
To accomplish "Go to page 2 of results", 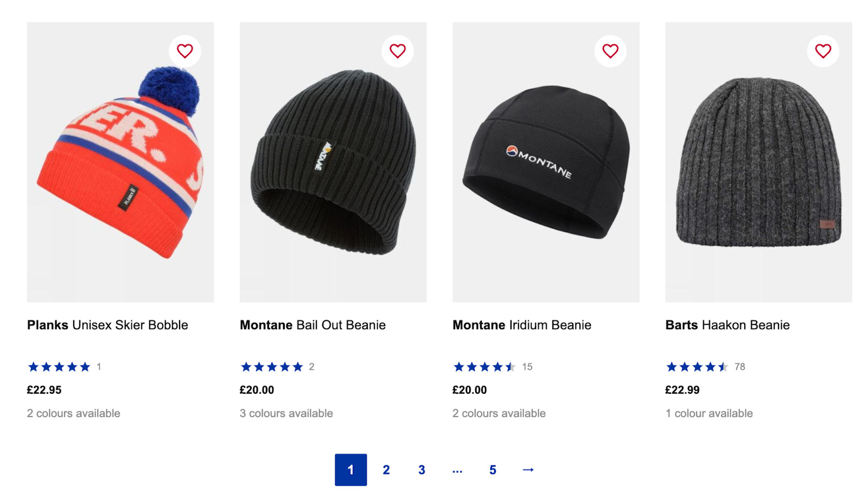I will click(386, 470).
